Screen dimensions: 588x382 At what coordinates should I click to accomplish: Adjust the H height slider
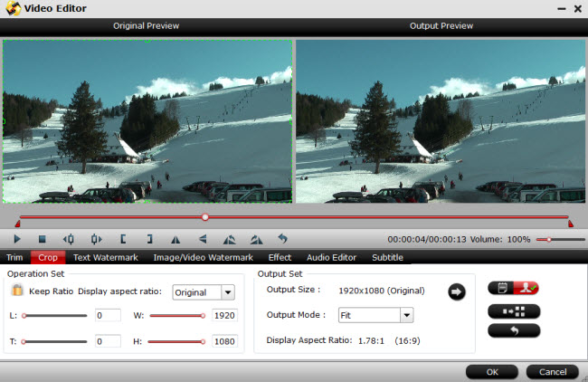176,341
